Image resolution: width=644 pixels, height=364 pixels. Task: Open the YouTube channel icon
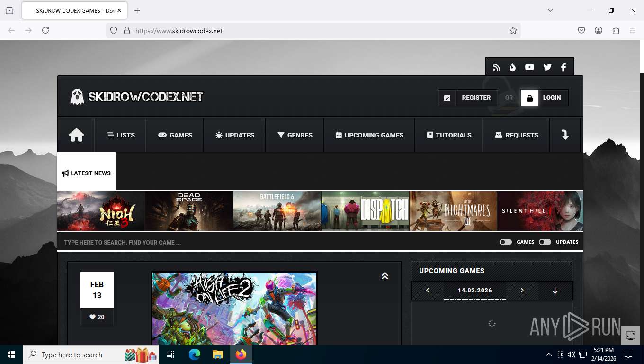529,67
